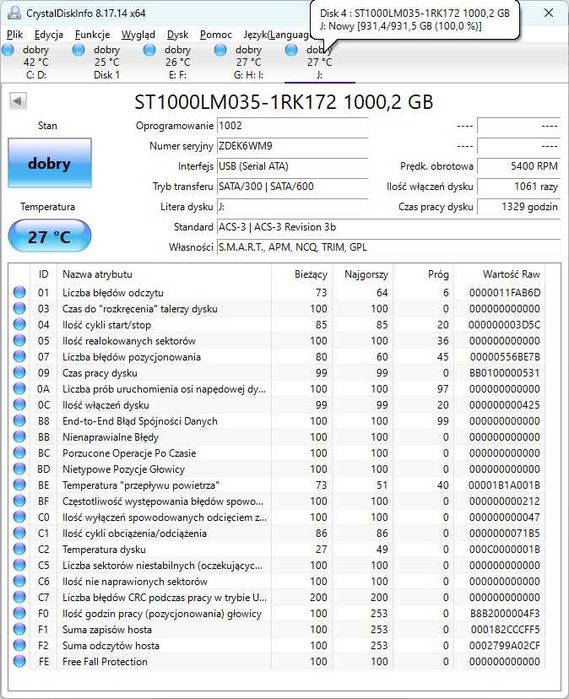This screenshot has width=569, height=699.
Task: Click blue status orb for E: F: disk
Action: 150,50
